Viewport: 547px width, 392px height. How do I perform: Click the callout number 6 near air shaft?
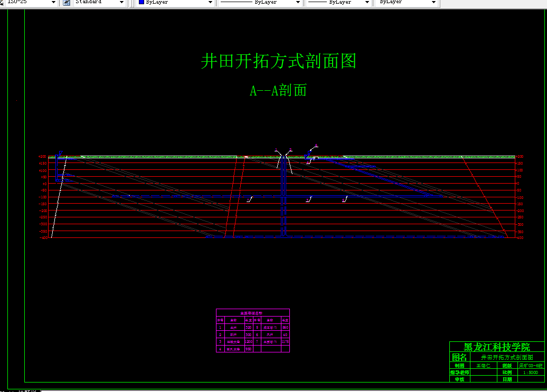tap(316, 145)
